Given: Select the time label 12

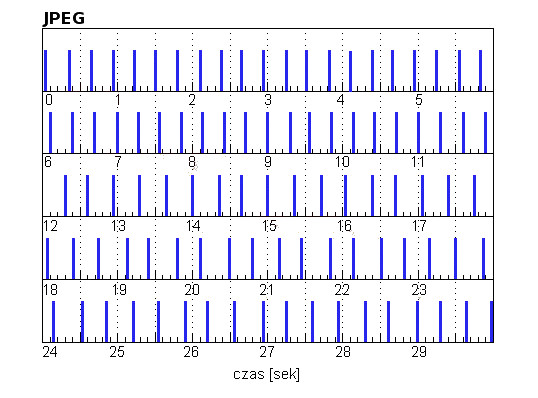Looking at the screenshot, I should click(50, 226).
